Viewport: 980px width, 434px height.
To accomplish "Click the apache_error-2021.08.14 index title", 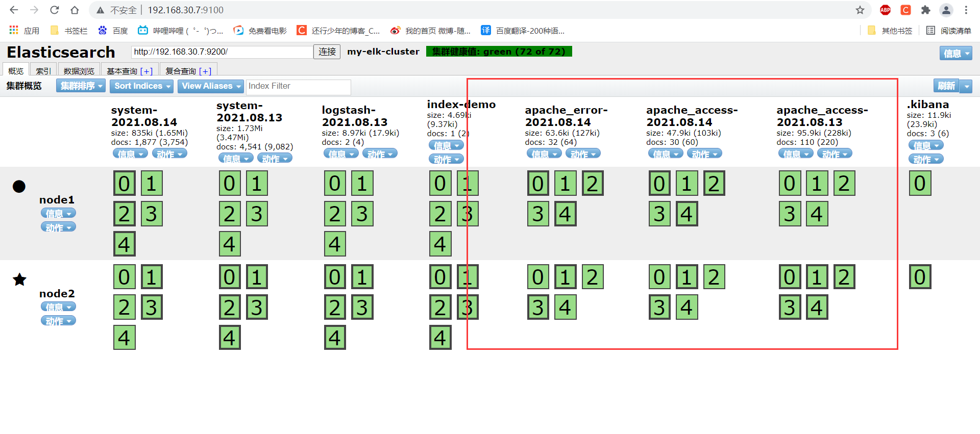I will point(566,116).
